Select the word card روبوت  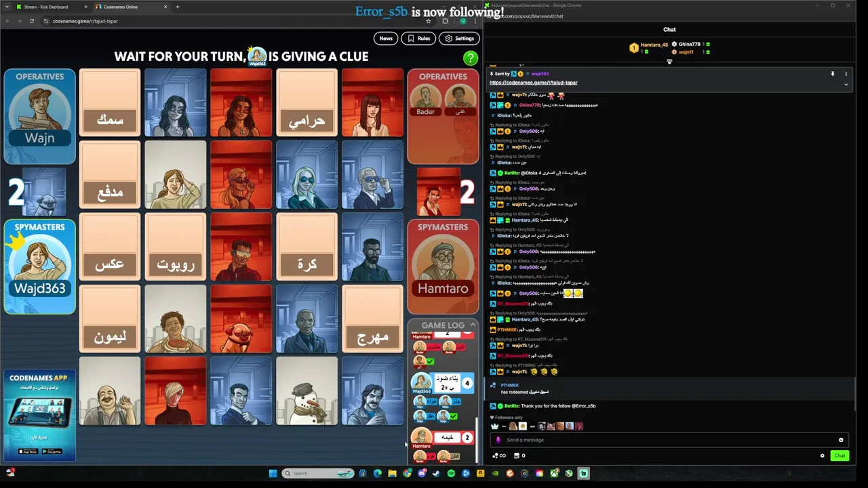click(x=176, y=247)
